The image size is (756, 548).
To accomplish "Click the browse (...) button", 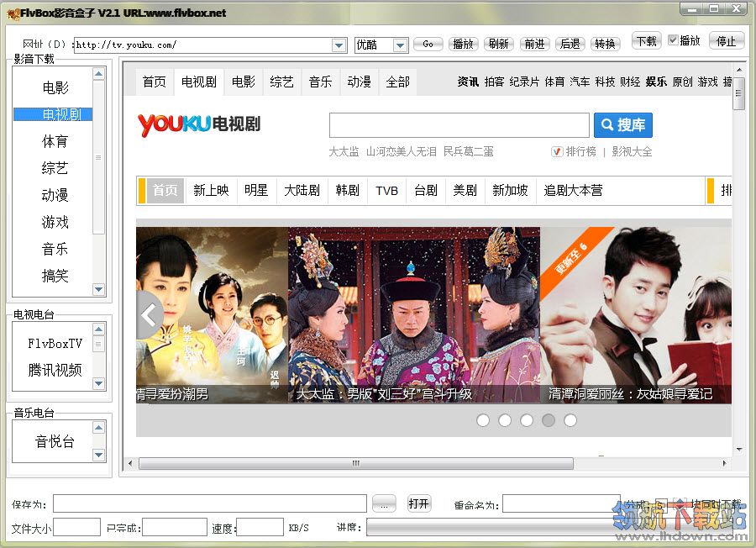I will 384,504.
